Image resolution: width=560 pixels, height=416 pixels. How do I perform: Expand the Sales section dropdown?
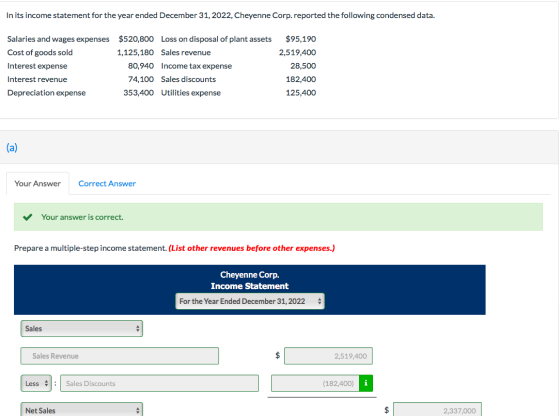(82, 329)
